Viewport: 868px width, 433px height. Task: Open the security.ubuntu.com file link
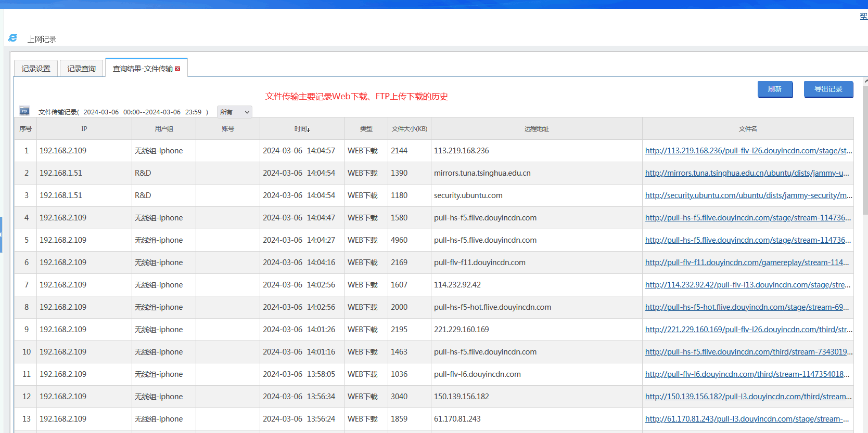pyautogui.click(x=748, y=195)
